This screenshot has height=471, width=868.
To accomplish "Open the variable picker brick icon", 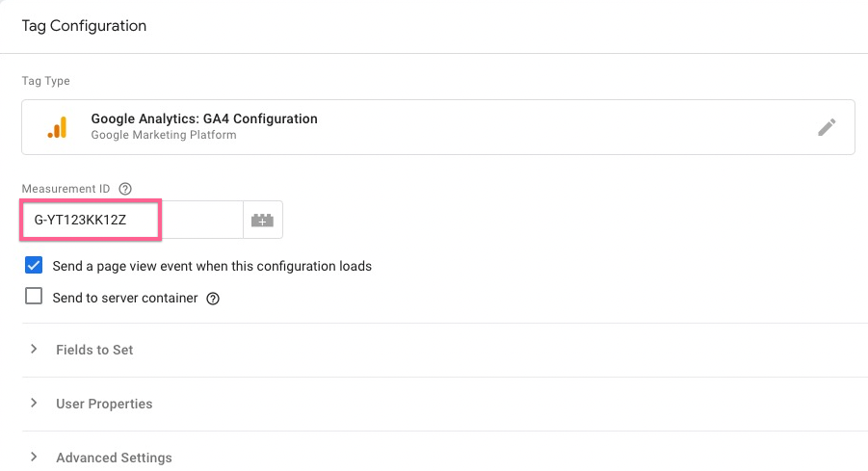I will click(262, 221).
